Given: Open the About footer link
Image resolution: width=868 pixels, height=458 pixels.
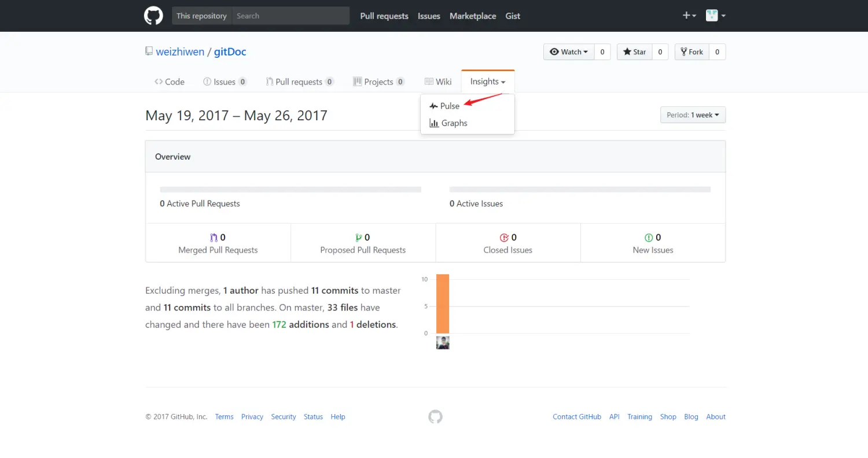Looking at the screenshot, I should coord(716,416).
